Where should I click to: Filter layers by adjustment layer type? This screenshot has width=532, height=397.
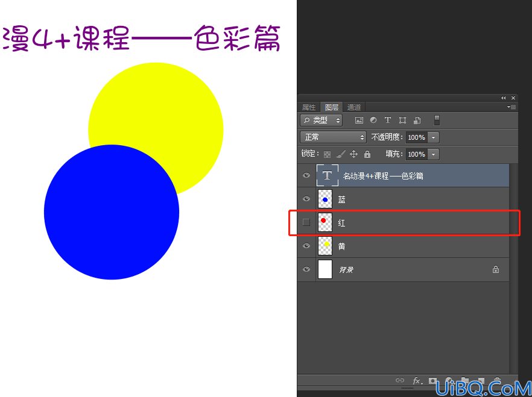point(373,120)
